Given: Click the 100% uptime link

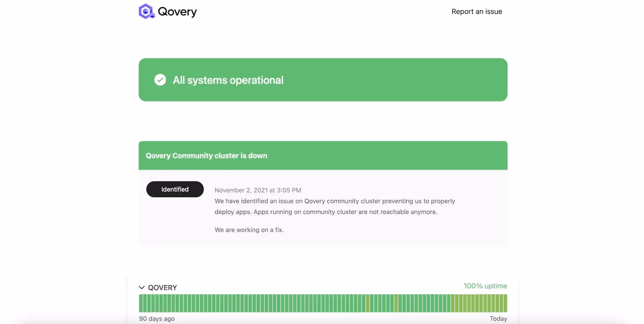Looking at the screenshot, I should (x=485, y=286).
